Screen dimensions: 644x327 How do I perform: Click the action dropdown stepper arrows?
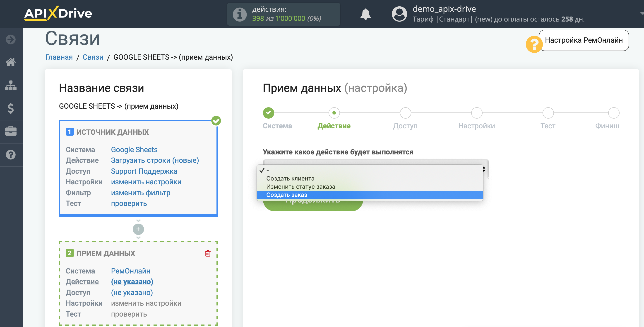[x=484, y=169]
